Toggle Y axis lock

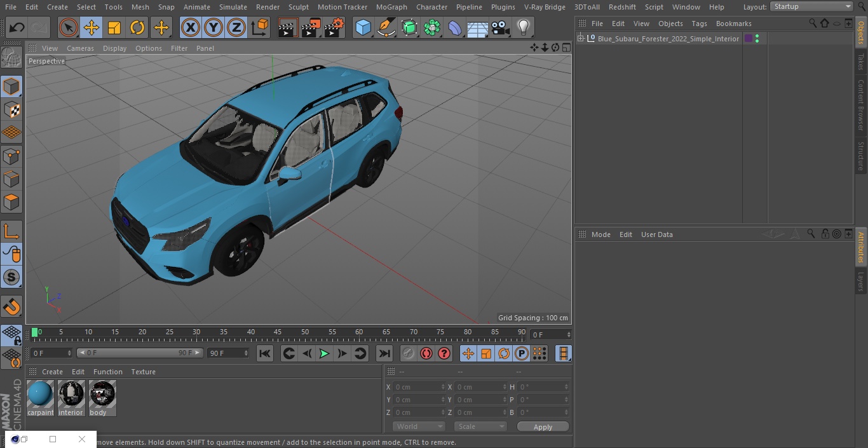click(214, 27)
